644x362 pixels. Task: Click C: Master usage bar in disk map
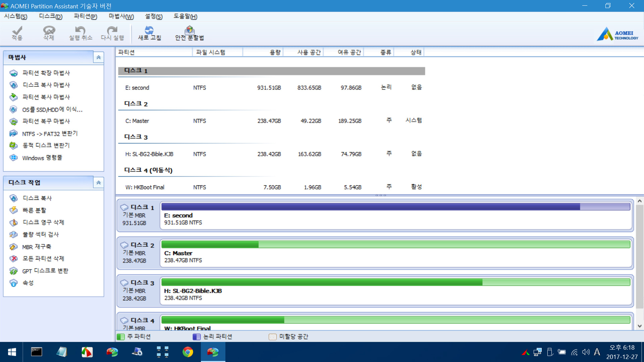(x=396, y=244)
